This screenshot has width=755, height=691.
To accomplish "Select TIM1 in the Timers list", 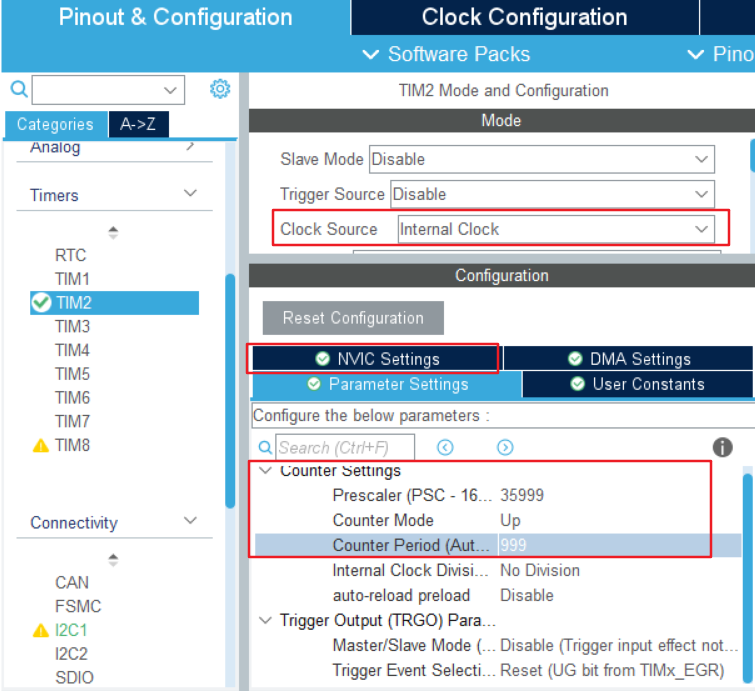I will click(x=72, y=279).
